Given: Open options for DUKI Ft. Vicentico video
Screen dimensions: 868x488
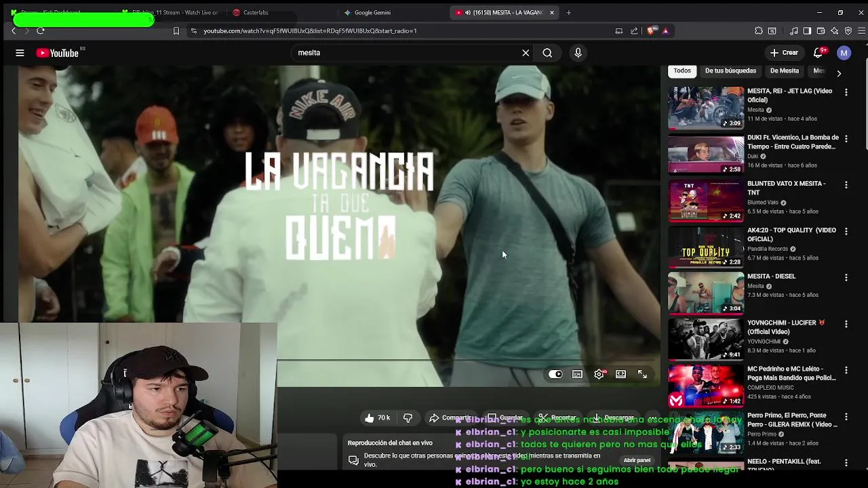Looking at the screenshot, I should click(846, 138).
